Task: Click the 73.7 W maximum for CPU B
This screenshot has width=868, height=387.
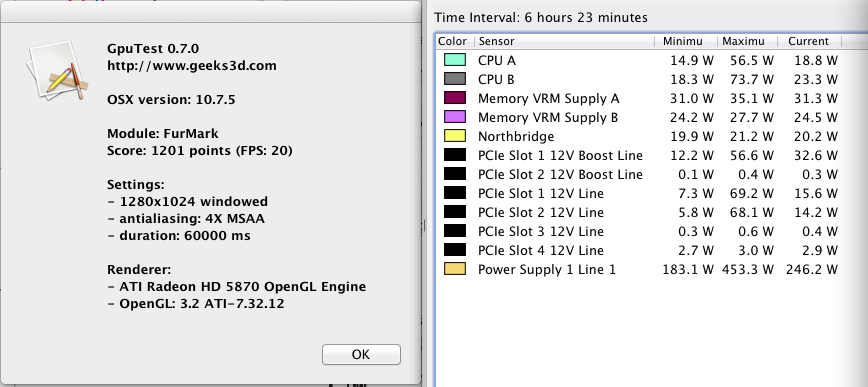Action: (x=752, y=80)
